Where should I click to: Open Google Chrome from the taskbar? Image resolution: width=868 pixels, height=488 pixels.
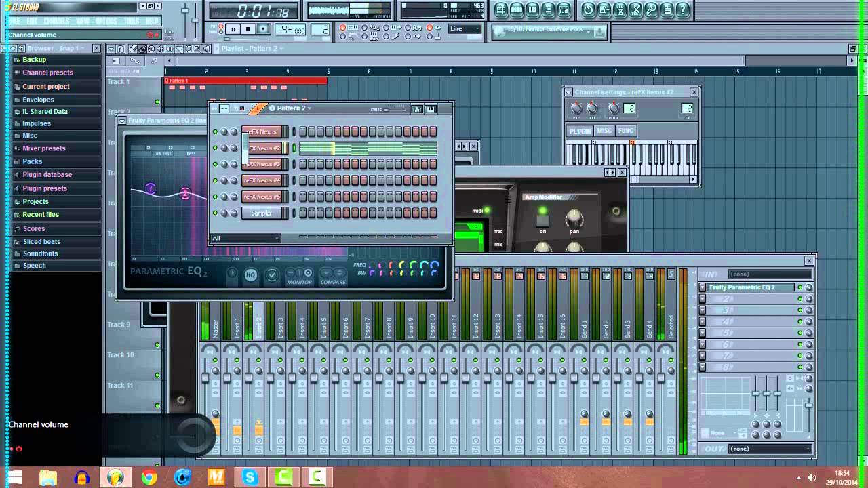(149, 477)
